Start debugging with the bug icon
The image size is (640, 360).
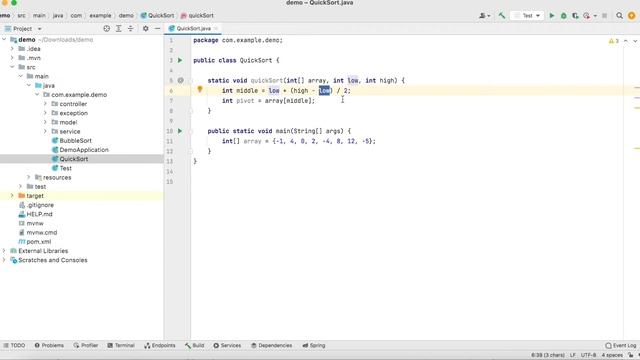click(x=564, y=16)
